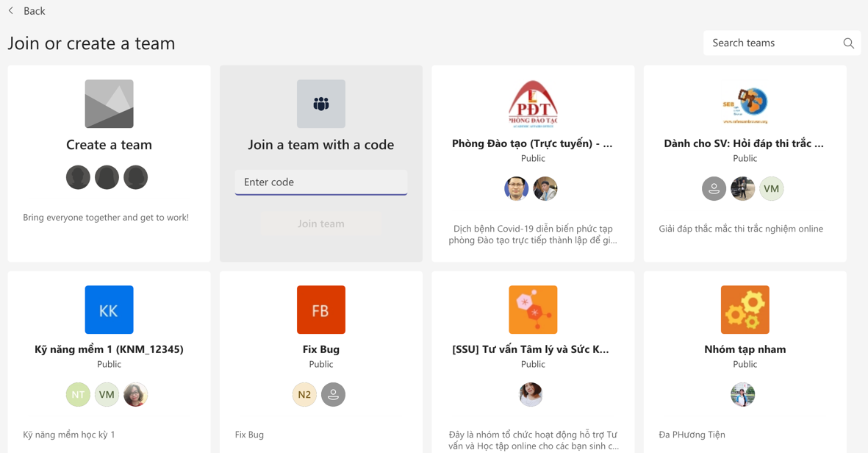Click the Dành cho SV team logo

coord(745,104)
